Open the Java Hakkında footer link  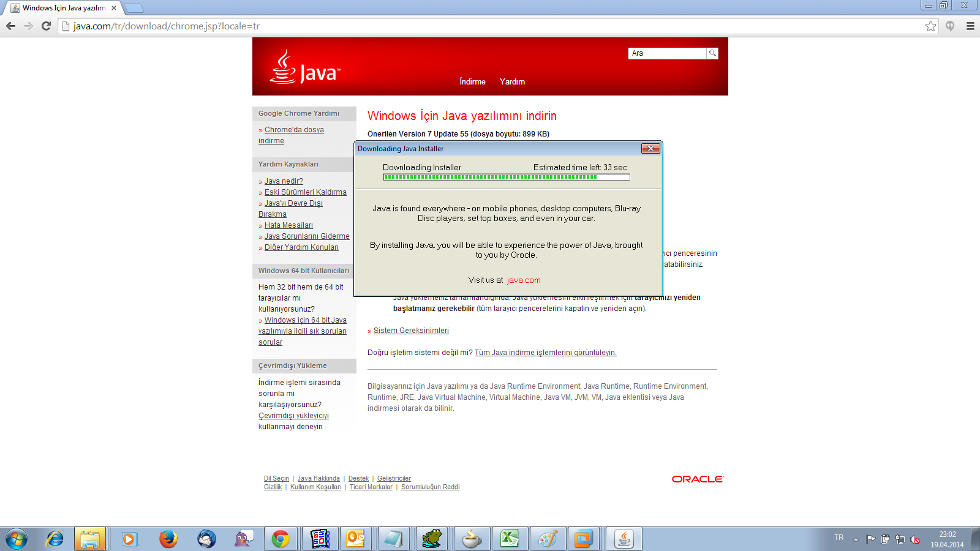pos(318,479)
